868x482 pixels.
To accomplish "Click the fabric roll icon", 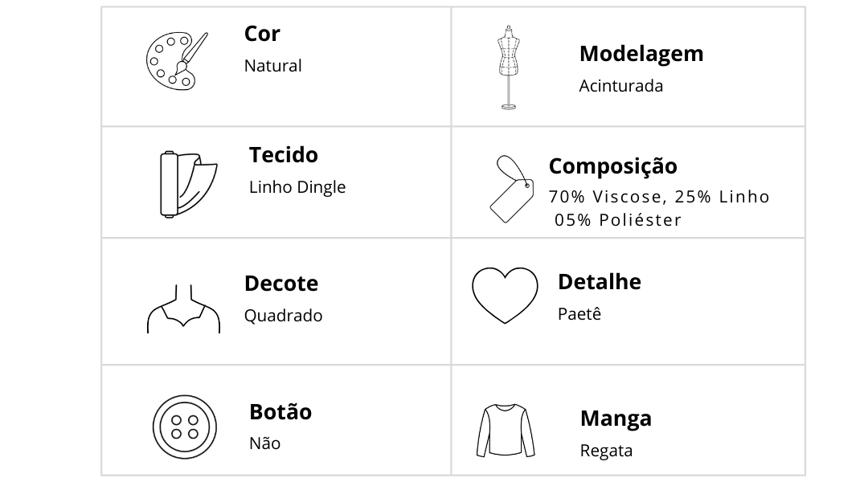I will tap(188, 184).
